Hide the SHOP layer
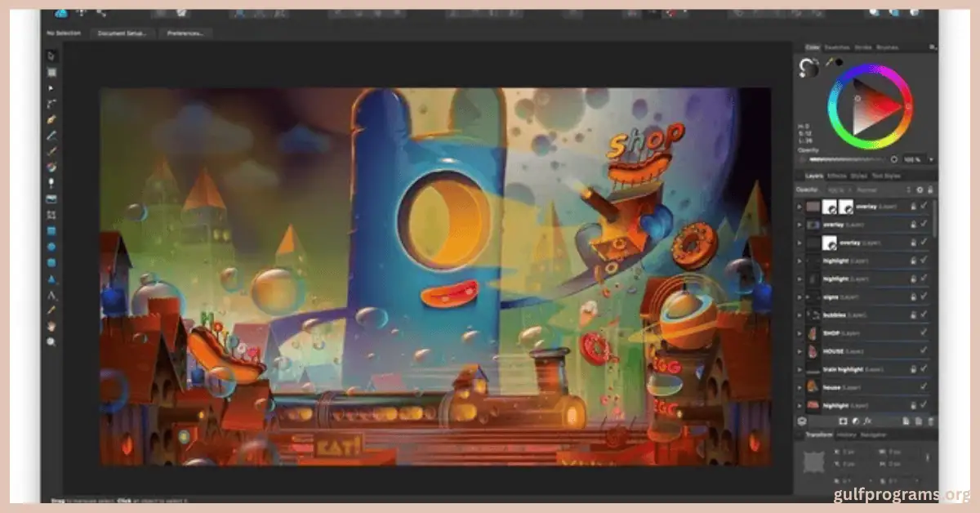The height and width of the screenshot is (513, 980). click(923, 332)
